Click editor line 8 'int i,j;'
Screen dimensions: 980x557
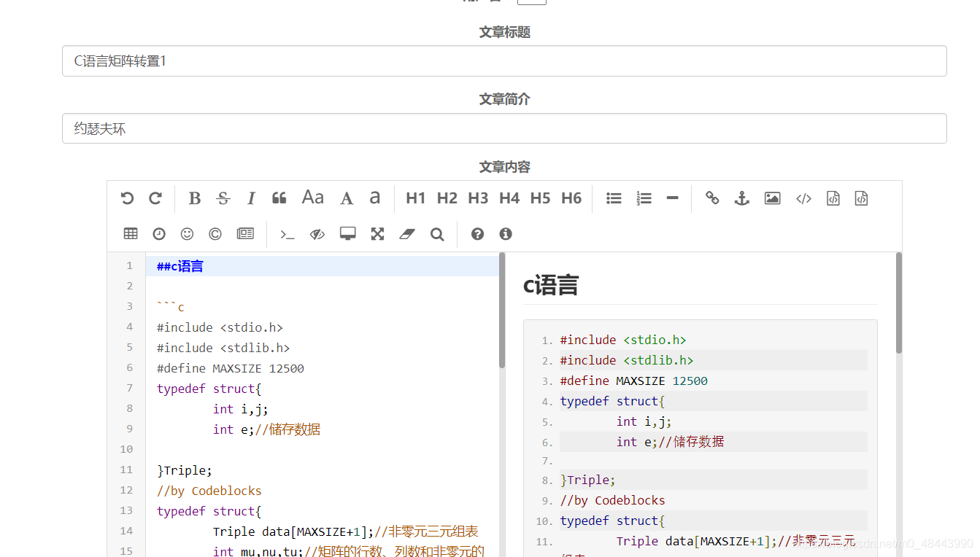241,409
